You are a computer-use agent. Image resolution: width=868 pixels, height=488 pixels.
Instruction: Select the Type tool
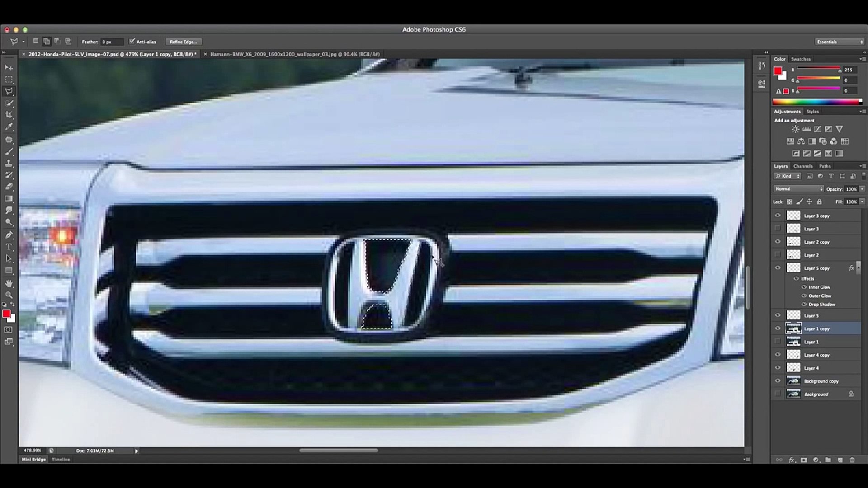[9, 247]
